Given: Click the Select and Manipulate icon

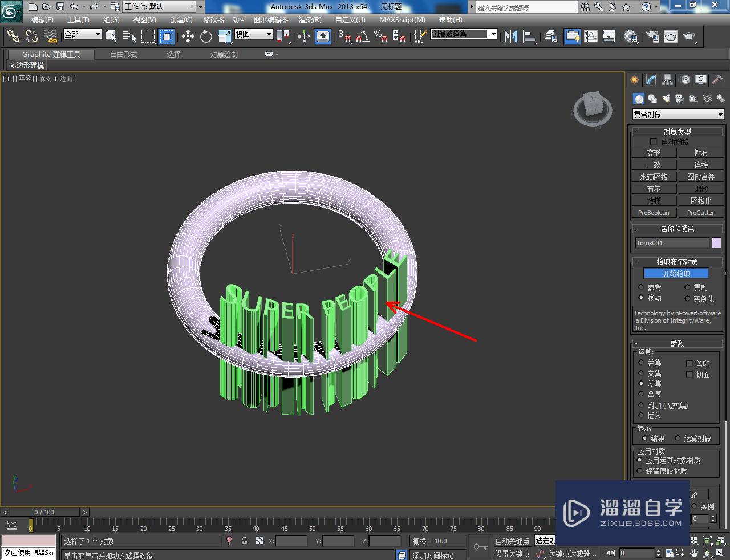Looking at the screenshot, I should coord(304,36).
